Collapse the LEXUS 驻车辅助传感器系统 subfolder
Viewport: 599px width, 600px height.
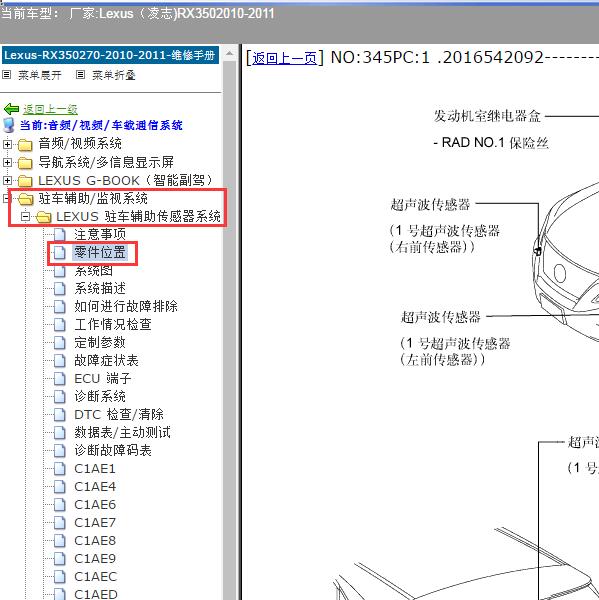[25, 217]
